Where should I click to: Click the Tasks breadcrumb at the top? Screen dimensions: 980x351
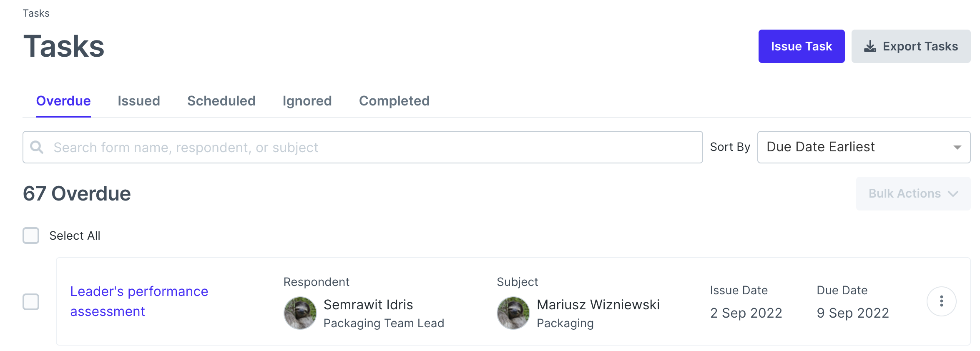(x=36, y=13)
